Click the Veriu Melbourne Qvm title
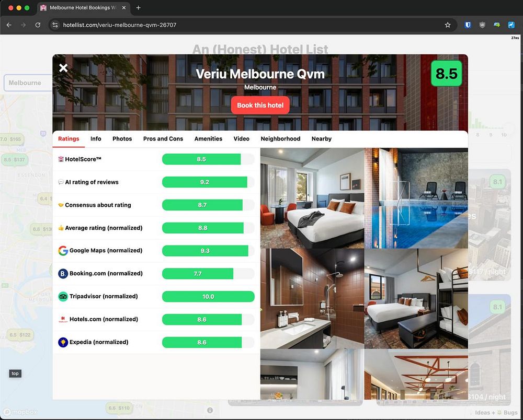 [x=260, y=74]
